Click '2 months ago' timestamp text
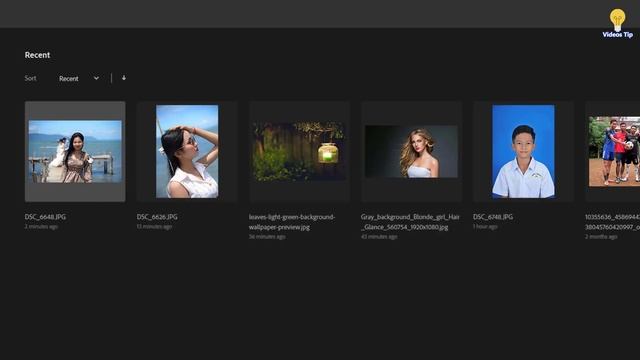Viewport: 640px width, 360px height. 601,237
